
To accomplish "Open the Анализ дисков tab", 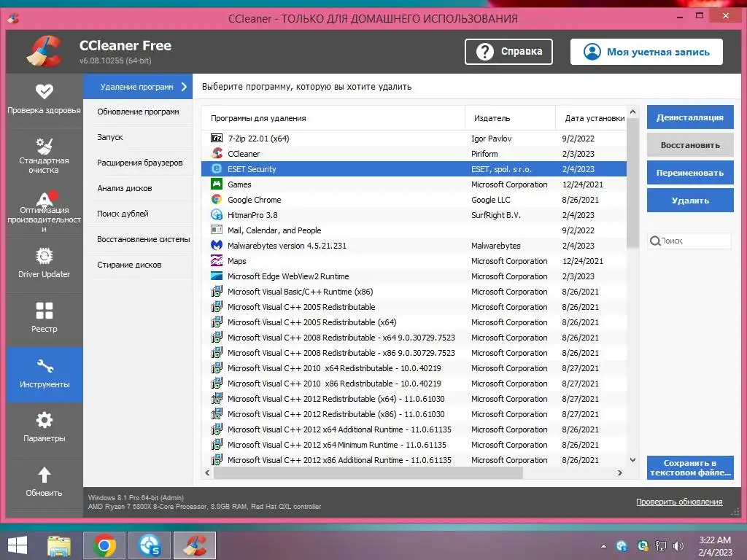I will (138, 188).
